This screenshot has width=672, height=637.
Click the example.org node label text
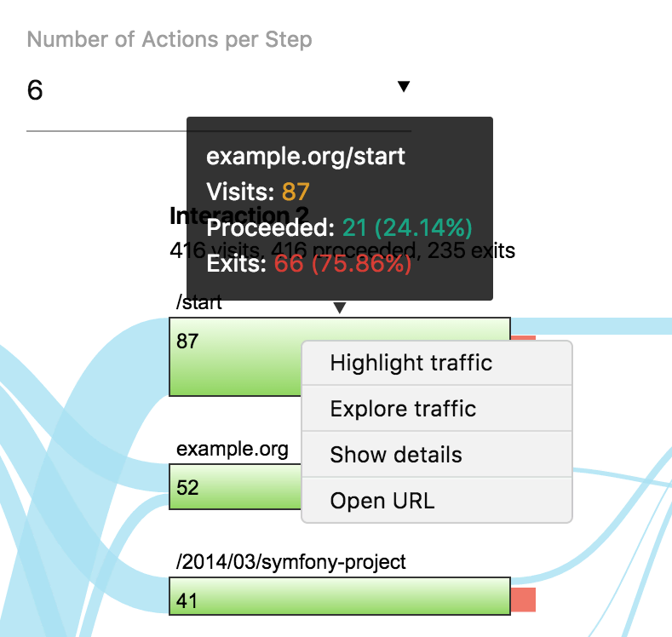tap(233, 449)
